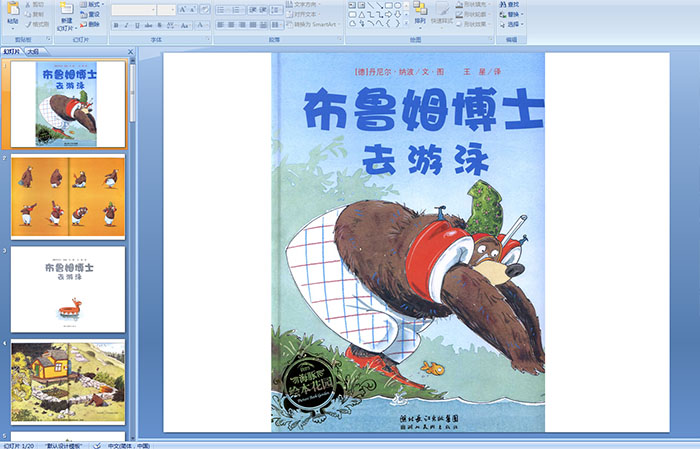
Task: Click the Delete (删除) slide button
Action: click(x=91, y=24)
